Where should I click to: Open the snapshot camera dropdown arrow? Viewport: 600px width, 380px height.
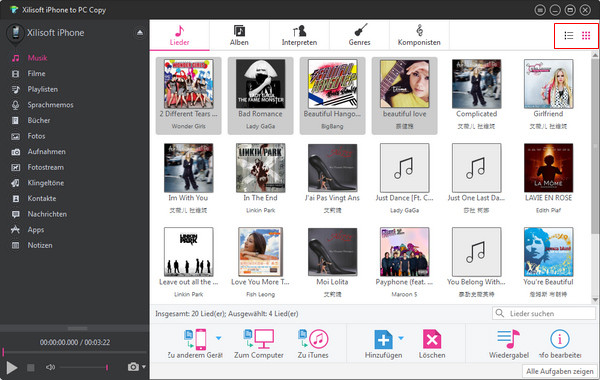(x=144, y=367)
